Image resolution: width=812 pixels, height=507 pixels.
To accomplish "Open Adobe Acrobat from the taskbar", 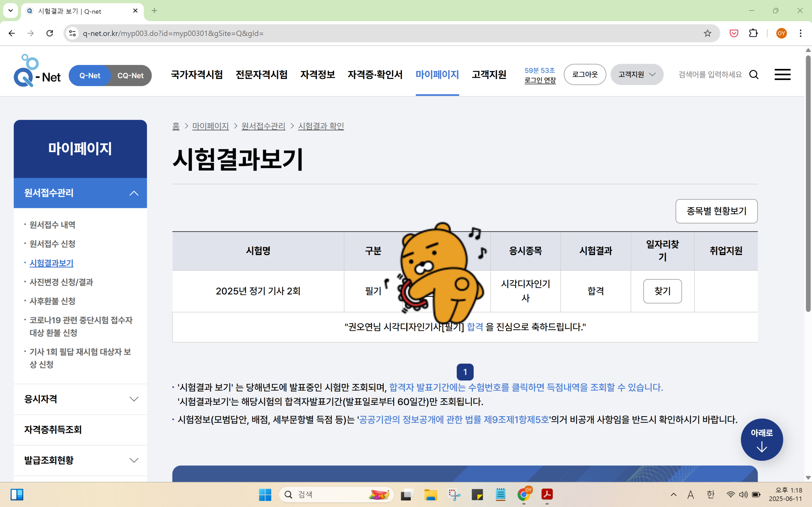I will pos(547,494).
